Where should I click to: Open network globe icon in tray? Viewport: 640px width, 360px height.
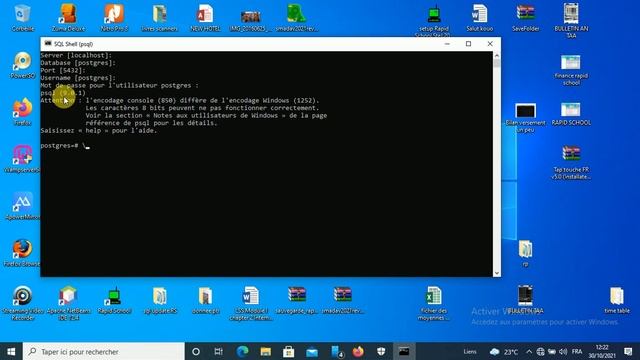coord(540,351)
